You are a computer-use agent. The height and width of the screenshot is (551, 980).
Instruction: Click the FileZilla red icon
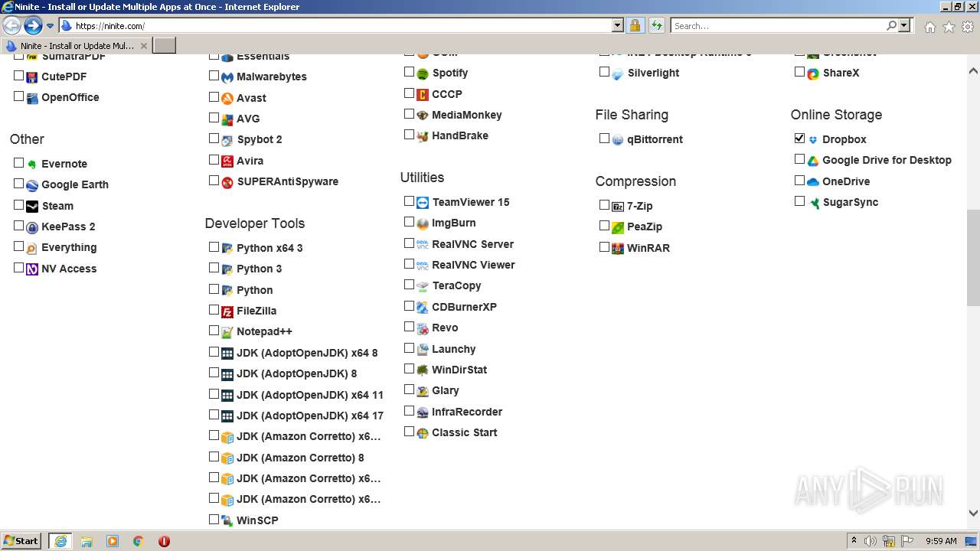pos(227,311)
